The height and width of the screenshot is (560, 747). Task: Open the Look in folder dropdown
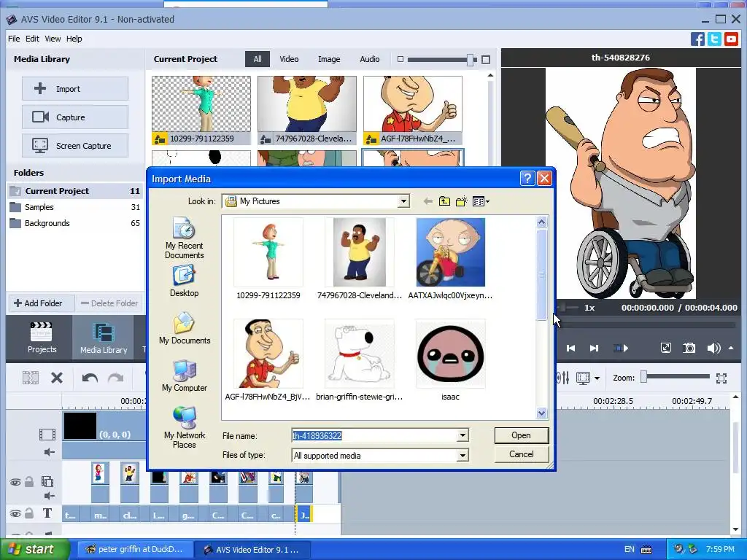[403, 201]
